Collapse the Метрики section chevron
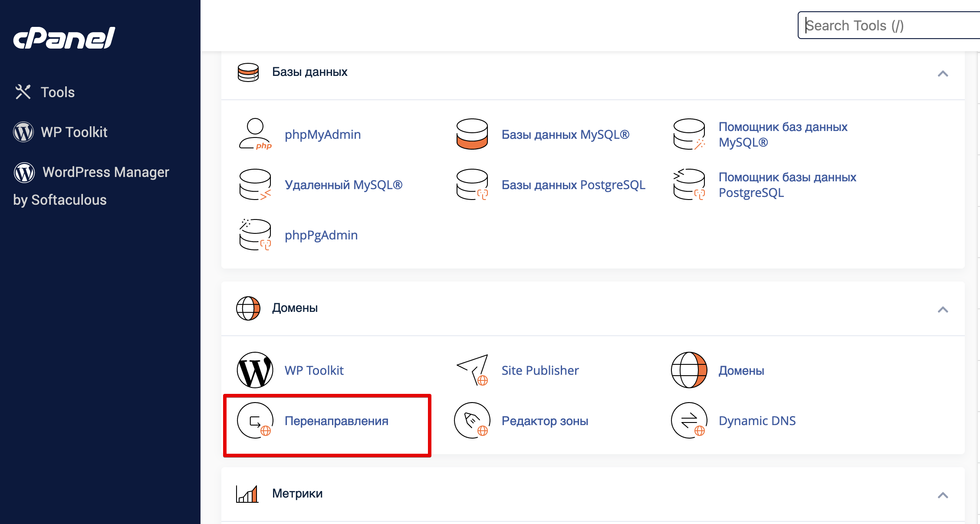 [x=943, y=495]
